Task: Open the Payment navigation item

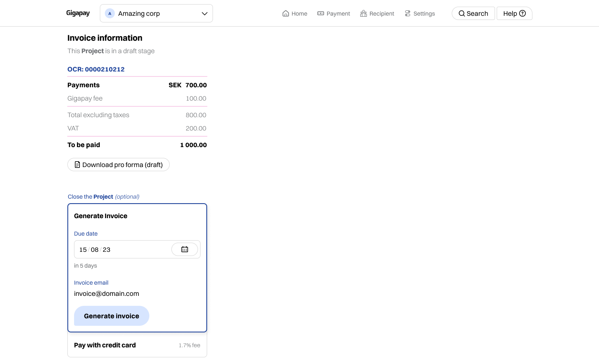Action: (x=334, y=13)
